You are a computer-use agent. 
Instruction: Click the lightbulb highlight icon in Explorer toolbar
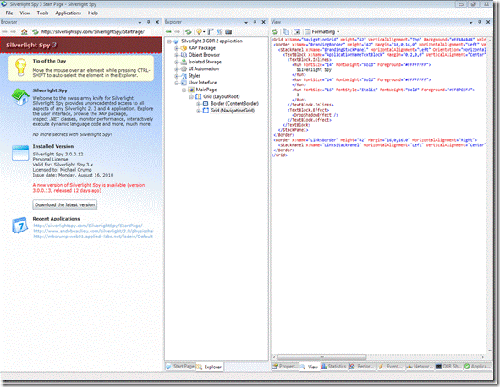[199, 32]
